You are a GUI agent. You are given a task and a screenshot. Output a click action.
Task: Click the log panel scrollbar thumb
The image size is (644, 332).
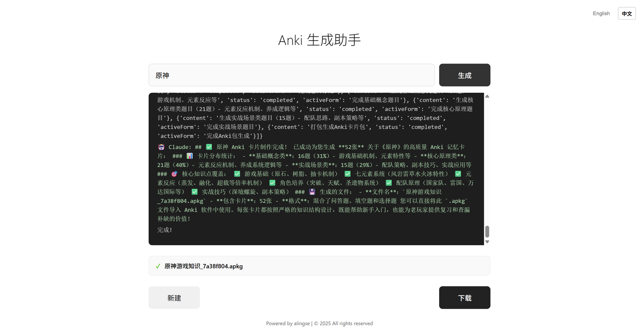point(487,231)
